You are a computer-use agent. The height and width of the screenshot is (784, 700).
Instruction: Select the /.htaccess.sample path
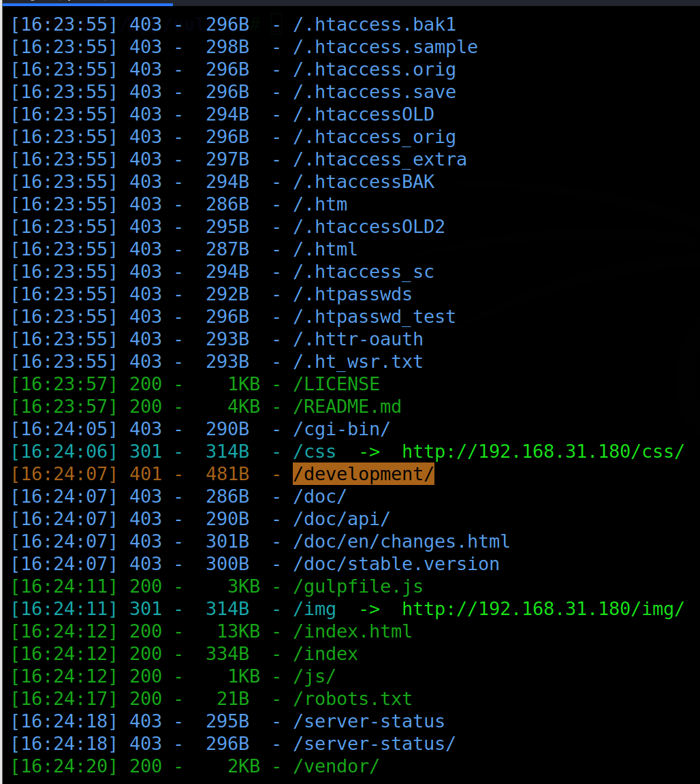point(385,47)
